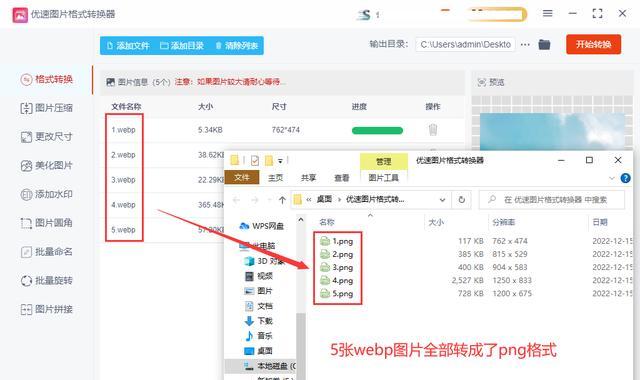This screenshot has width=640, height=380.
Task: Click the converter app logo icon
Action: [x=20, y=15]
